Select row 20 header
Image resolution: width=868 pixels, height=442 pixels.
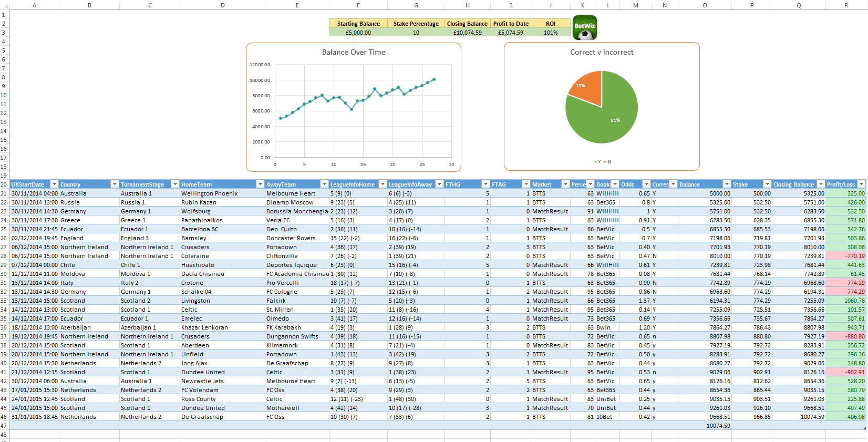pyautogui.click(x=4, y=184)
